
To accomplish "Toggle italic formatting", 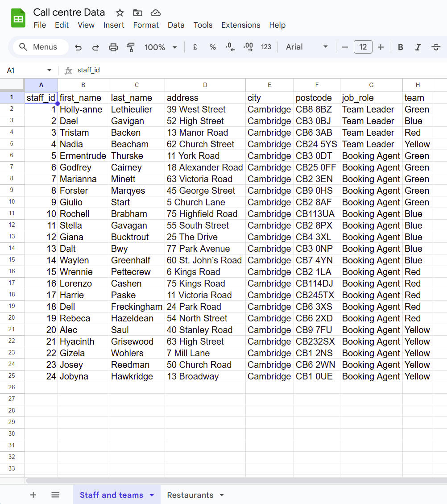I will [418, 47].
